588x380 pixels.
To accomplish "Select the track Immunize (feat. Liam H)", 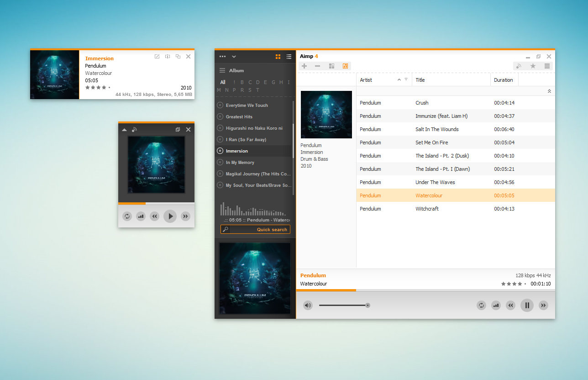I will 456,116.
